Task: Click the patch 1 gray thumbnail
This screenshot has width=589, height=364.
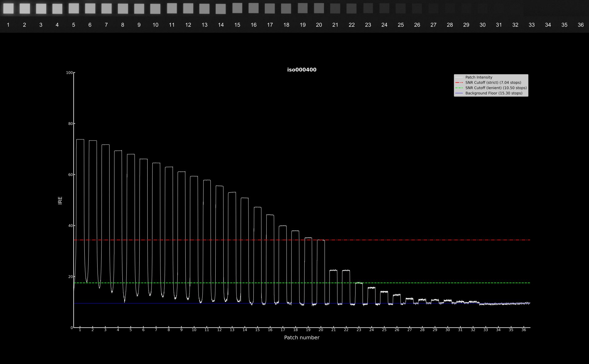Action: [8, 9]
